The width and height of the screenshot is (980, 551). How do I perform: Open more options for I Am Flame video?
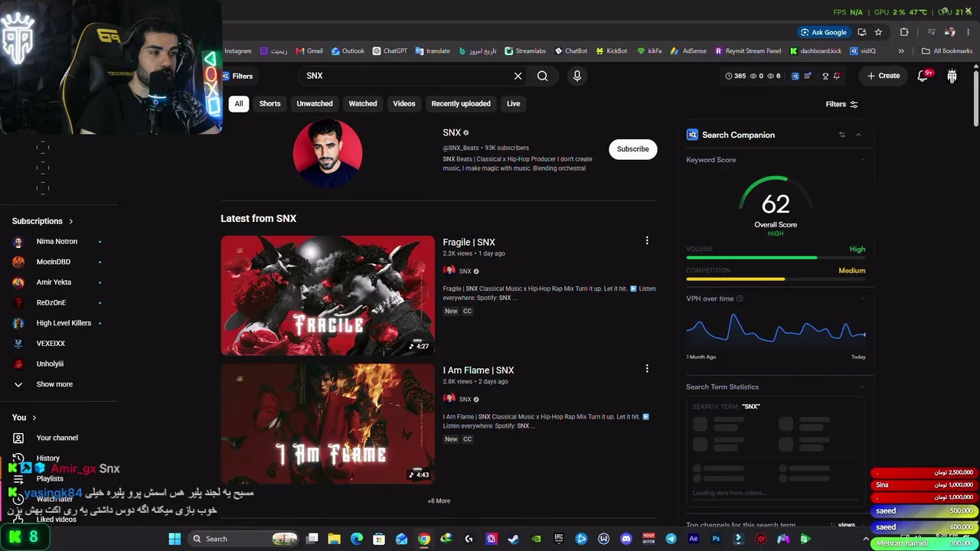pos(647,368)
